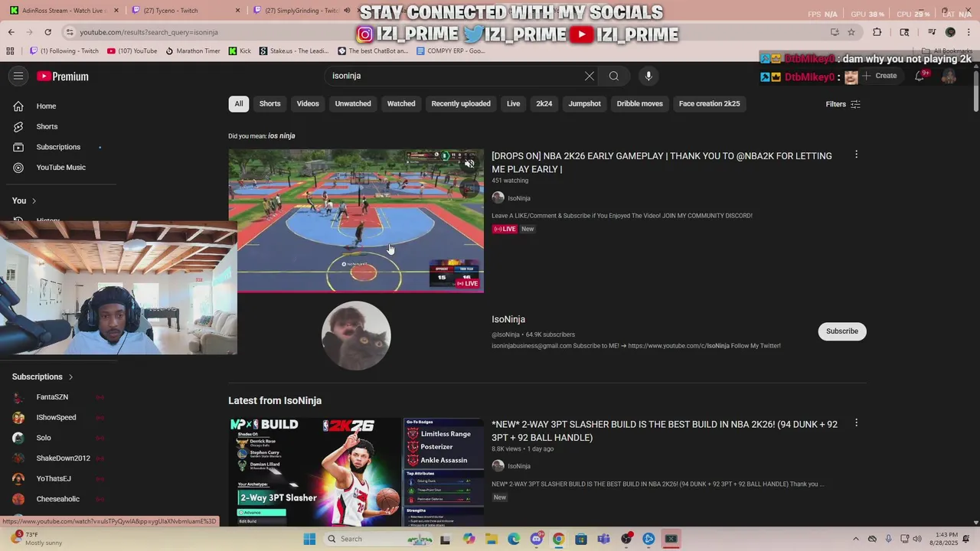This screenshot has width=980, height=551.
Task: Select the Watched filter chip
Action: (x=401, y=103)
